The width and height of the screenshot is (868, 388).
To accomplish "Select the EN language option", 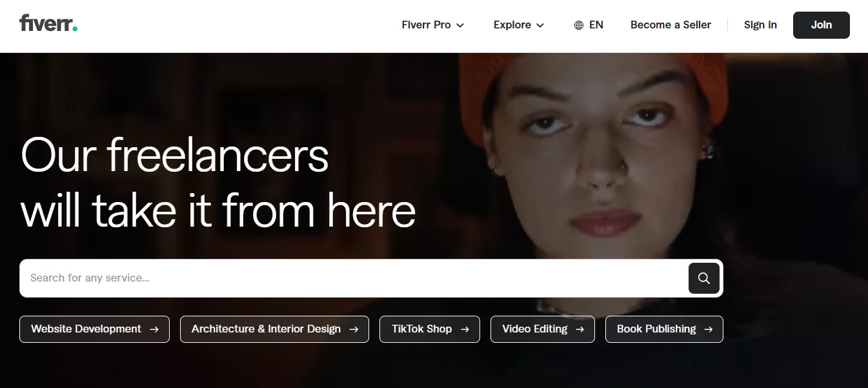I will (589, 25).
